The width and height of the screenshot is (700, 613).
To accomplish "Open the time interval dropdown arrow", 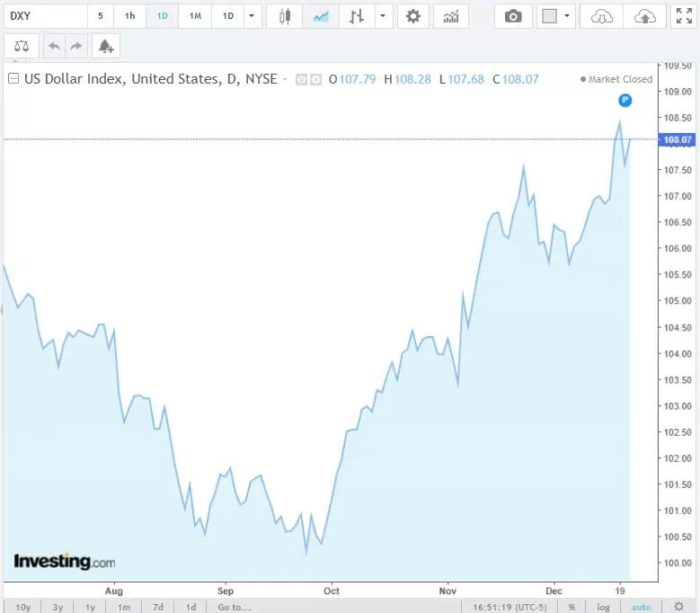I will click(x=252, y=16).
